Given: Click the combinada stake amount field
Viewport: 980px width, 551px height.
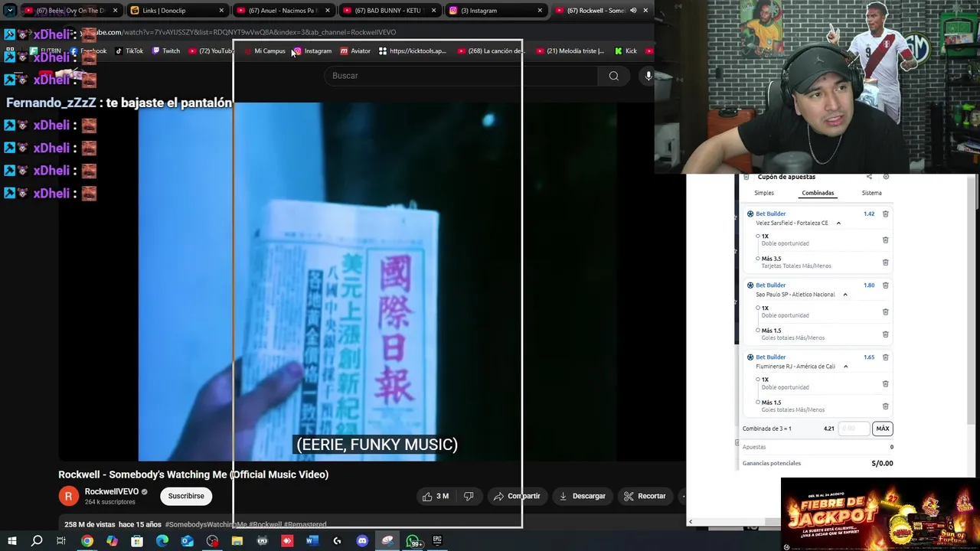Looking at the screenshot, I should click(x=854, y=429).
